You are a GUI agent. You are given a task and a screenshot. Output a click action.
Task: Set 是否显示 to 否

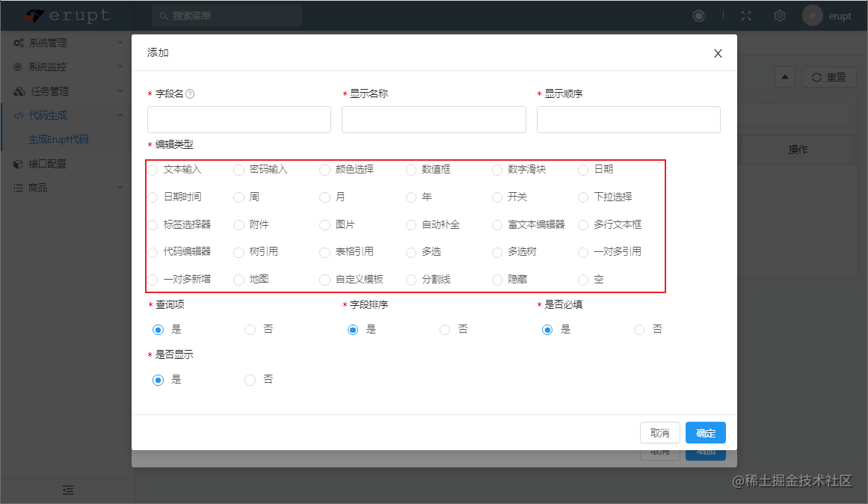point(250,380)
